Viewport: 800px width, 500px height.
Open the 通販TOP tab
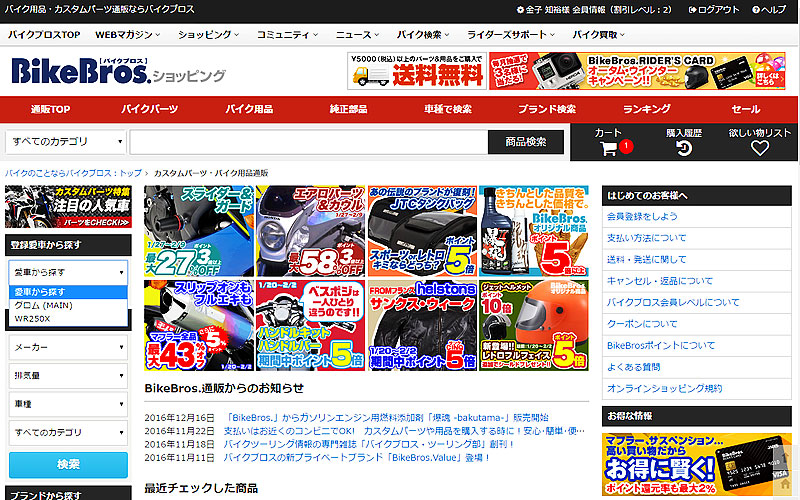coord(50,109)
